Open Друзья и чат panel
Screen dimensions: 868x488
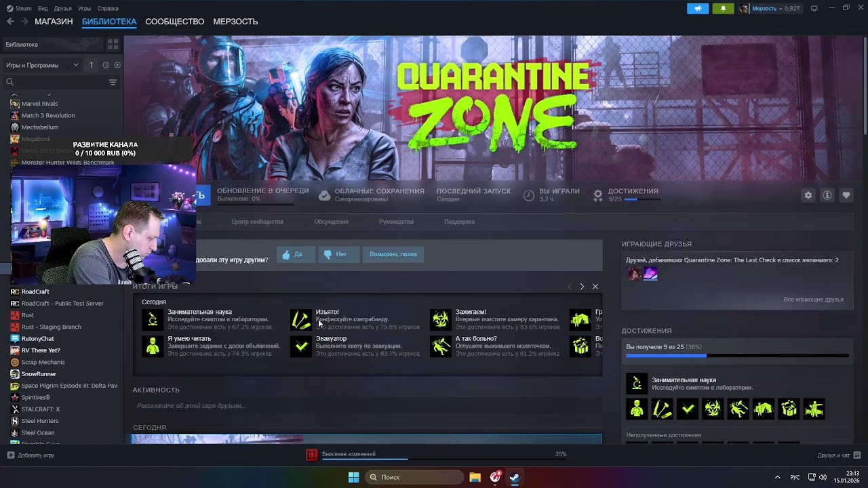[x=839, y=455]
